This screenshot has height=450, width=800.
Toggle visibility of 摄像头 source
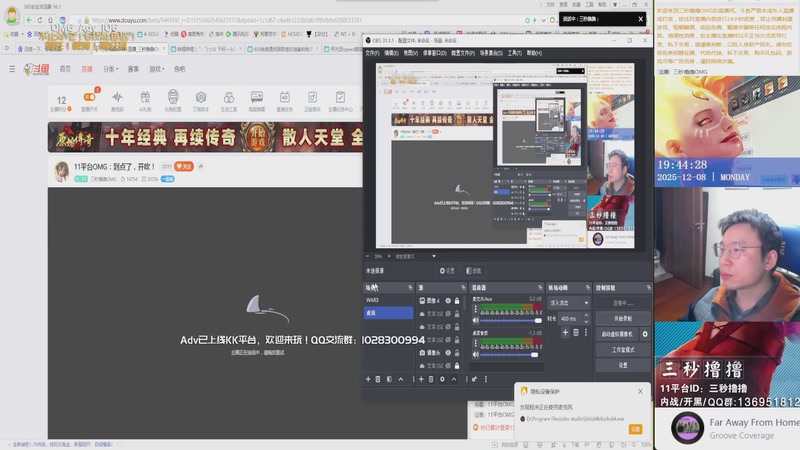point(448,353)
